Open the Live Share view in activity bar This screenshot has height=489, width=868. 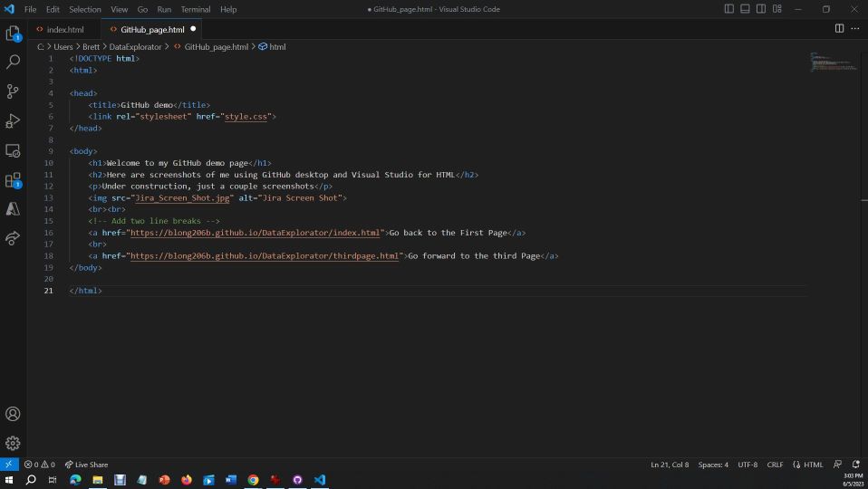click(13, 238)
